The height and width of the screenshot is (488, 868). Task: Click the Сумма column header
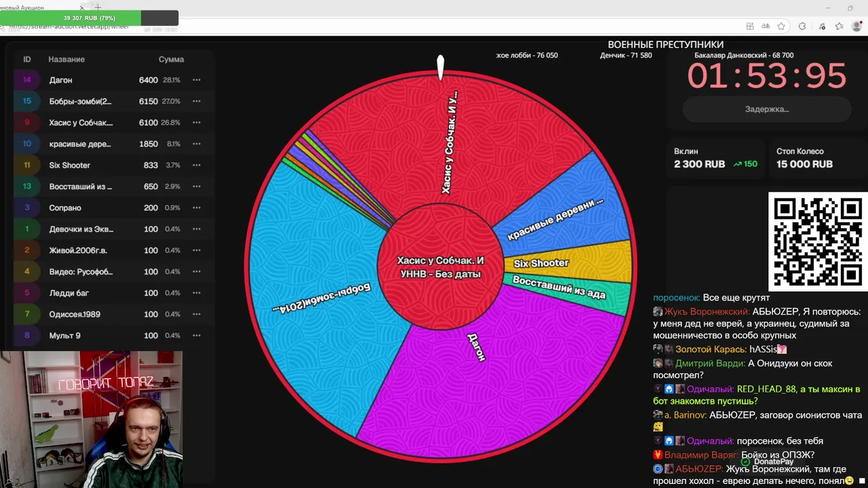tap(171, 60)
